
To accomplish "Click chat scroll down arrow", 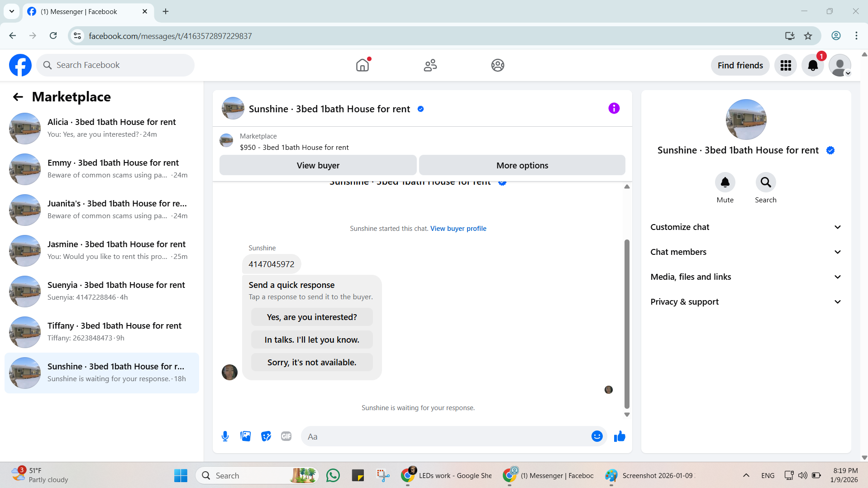I will (x=627, y=415).
